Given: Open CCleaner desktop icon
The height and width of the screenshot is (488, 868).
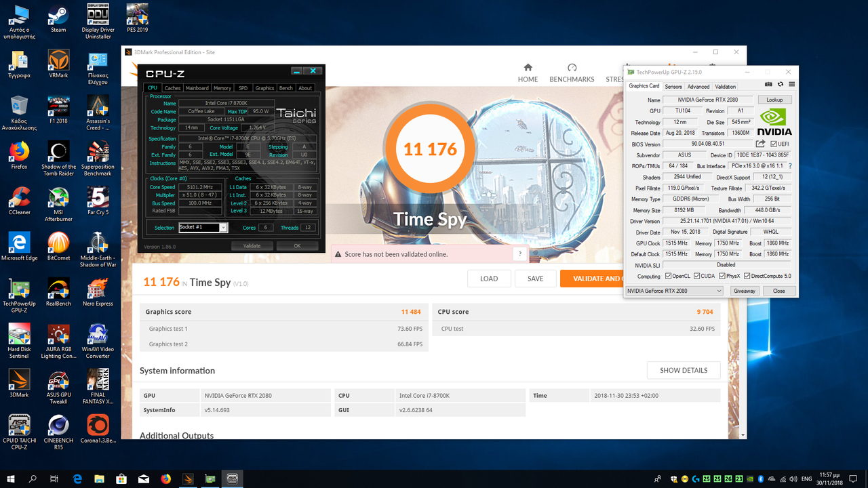Looking at the screenshot, I should click(x=19, y=201).
